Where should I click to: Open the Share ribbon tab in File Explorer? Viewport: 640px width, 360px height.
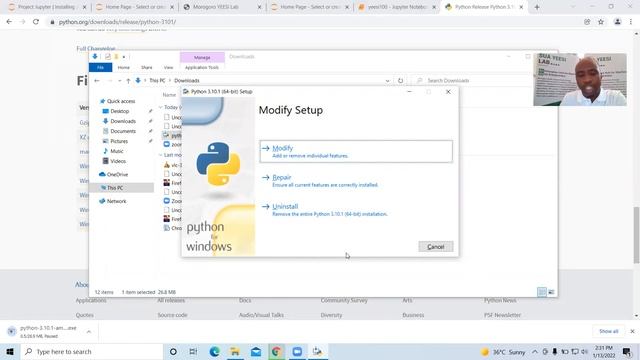tap(147, 67)
